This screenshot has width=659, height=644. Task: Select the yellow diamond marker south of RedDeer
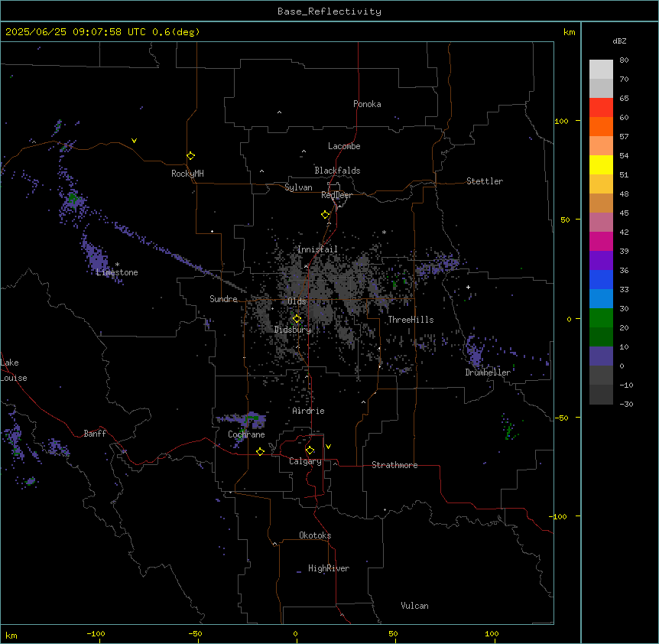[x=326, y=215]
